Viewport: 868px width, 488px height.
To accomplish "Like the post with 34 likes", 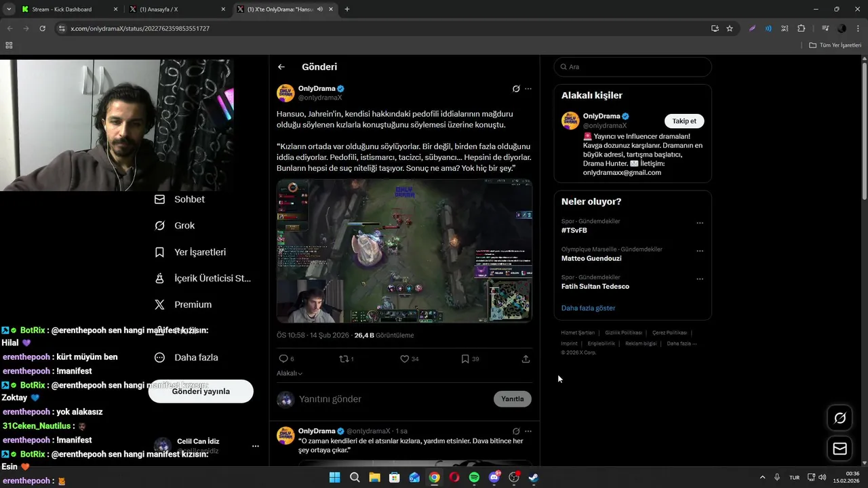I will pyautogui.click(x=405, y=359).
